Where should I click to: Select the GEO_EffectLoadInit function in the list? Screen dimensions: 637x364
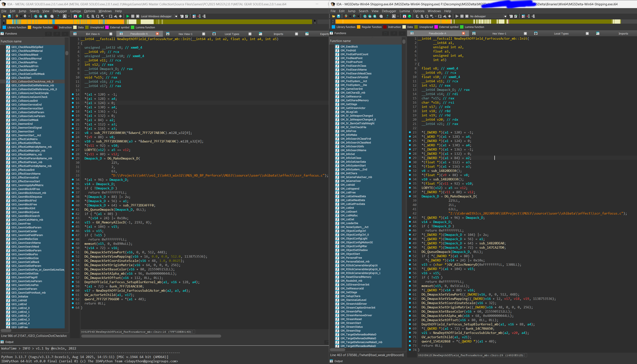pyautogui.click(x=23, y=170)
